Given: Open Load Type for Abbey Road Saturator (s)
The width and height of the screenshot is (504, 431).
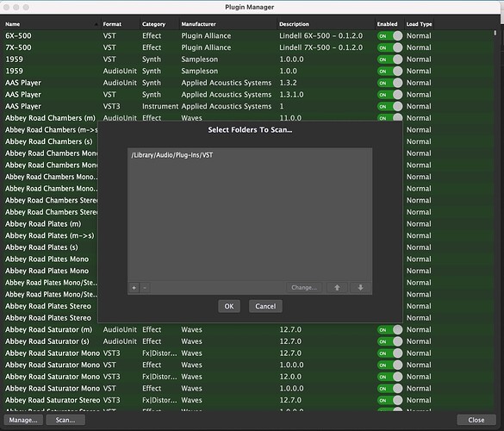Looking at the screenshot, I should click(x=419, y=341).
